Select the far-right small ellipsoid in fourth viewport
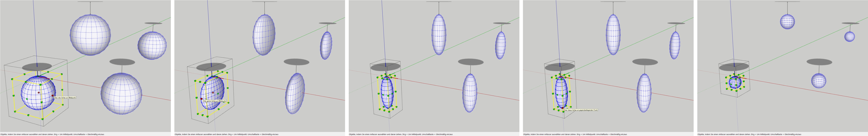The image size is (868, 136). point(674,45)
